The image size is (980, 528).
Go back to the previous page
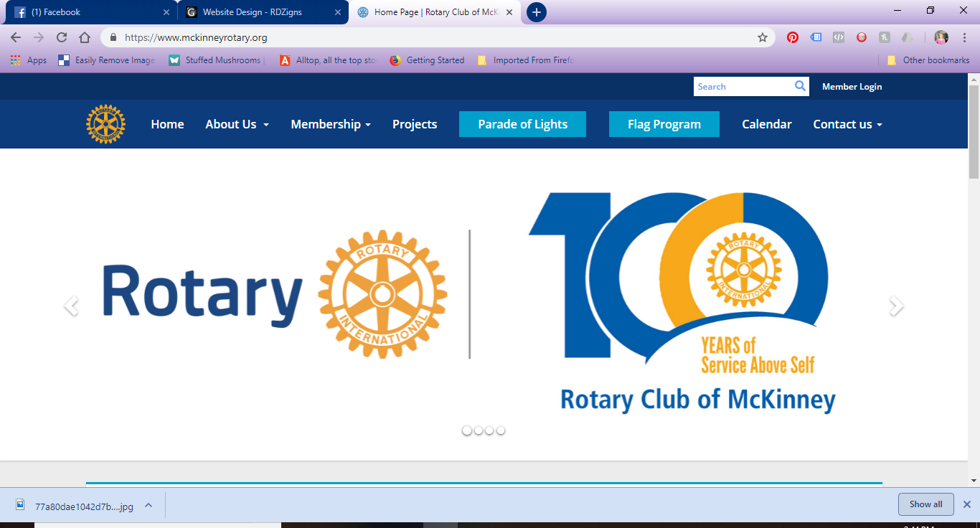coord(16,37)
